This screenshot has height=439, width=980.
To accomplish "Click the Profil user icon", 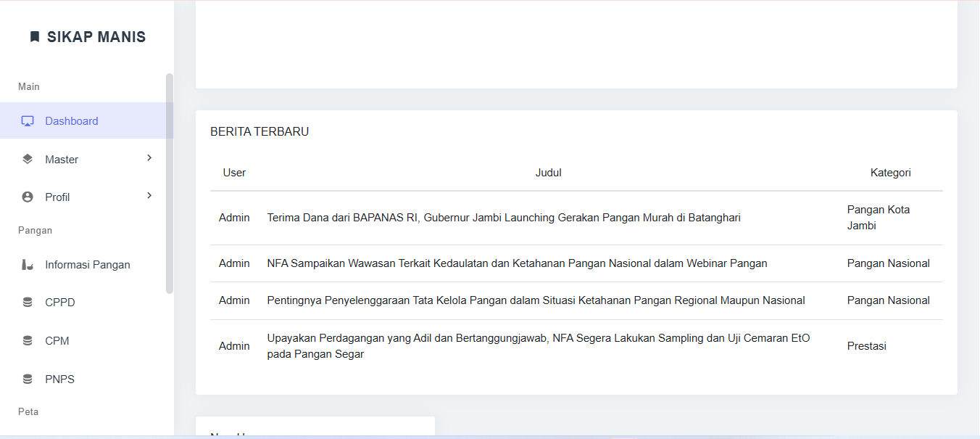I will [28, 197].
